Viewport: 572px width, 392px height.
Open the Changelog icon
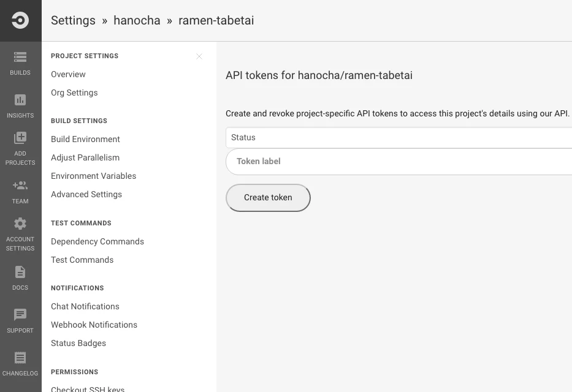(20, 358)
